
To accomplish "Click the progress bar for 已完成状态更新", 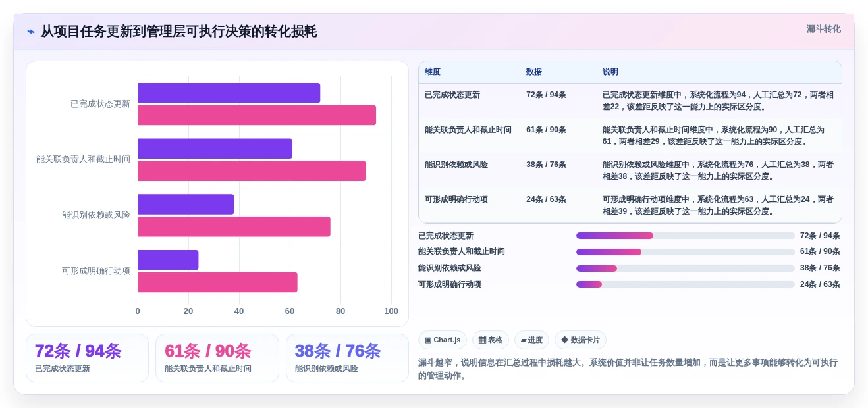I will tap(686, 236).
